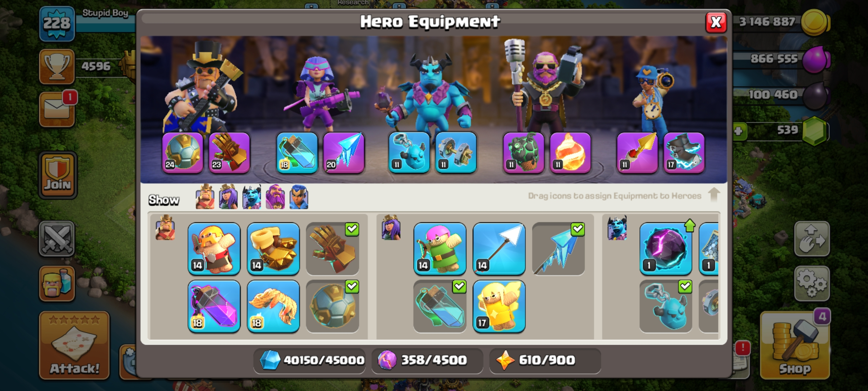Toggle the equipped Henchmen Puppet in Prince inventory
The height and width of the screenshot is (391, 868).
(x=666, y=306)
